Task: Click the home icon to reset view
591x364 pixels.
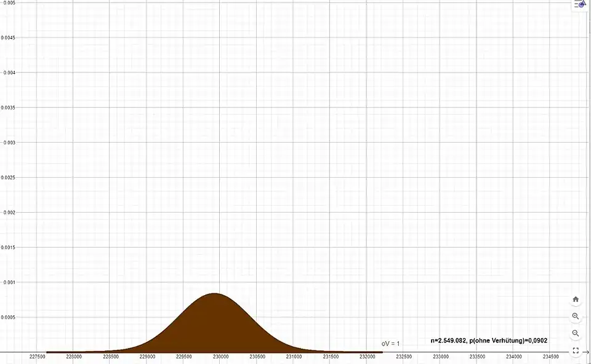Action: point(576,299)
